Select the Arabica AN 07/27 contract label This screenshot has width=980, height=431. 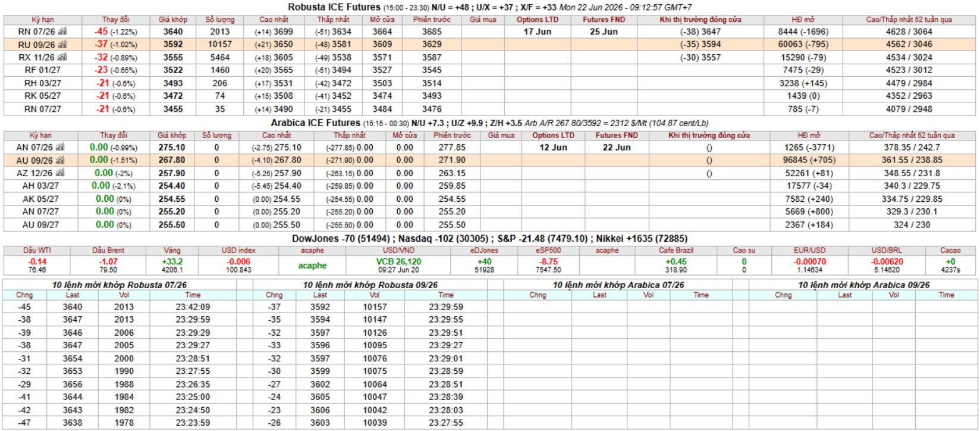(x=40, y=211)
